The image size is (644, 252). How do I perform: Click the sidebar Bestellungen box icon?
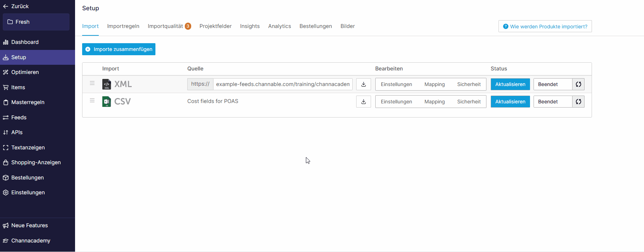point(6,178)
